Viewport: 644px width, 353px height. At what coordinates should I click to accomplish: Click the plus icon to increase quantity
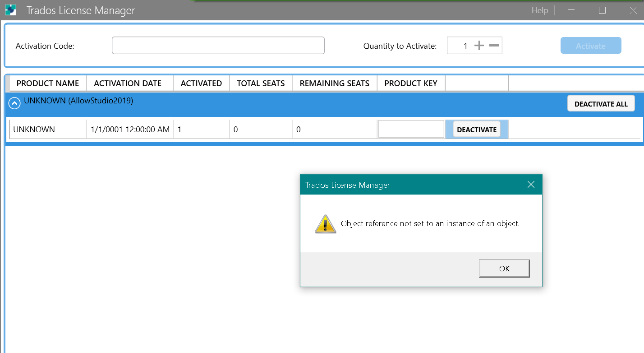click(479, 46)
